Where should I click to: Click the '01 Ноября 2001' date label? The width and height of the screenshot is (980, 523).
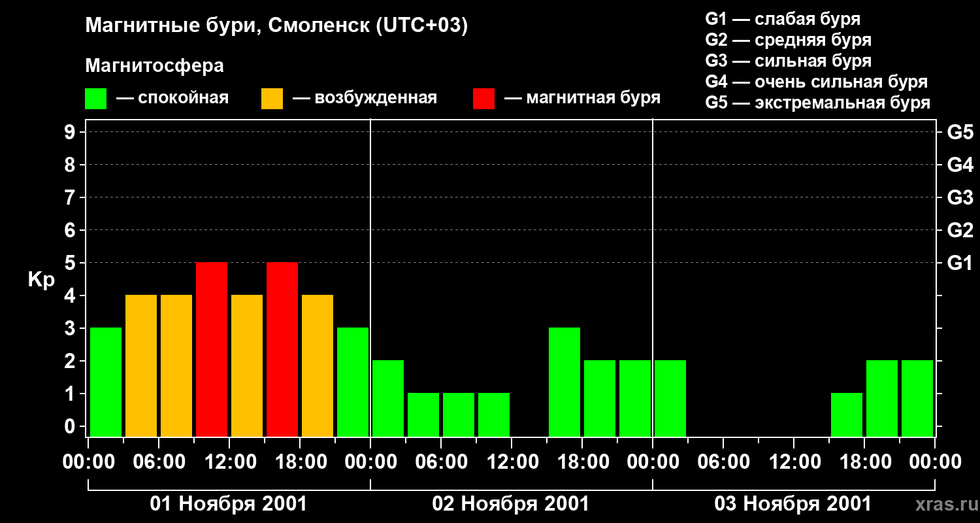(x=229, y=504)
